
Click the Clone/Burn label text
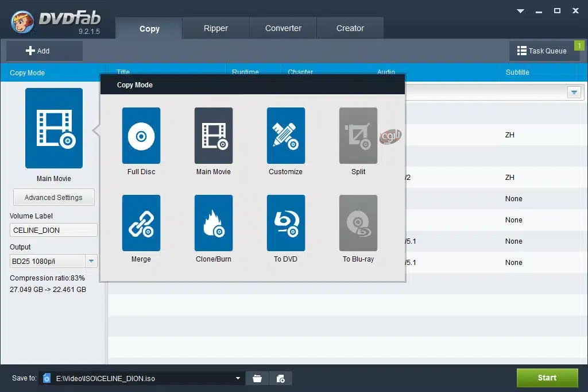pos(214,259)
